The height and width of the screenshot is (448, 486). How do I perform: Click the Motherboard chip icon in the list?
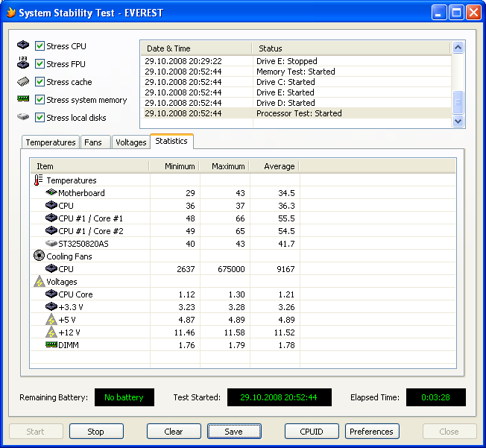(x=51, y=193)
